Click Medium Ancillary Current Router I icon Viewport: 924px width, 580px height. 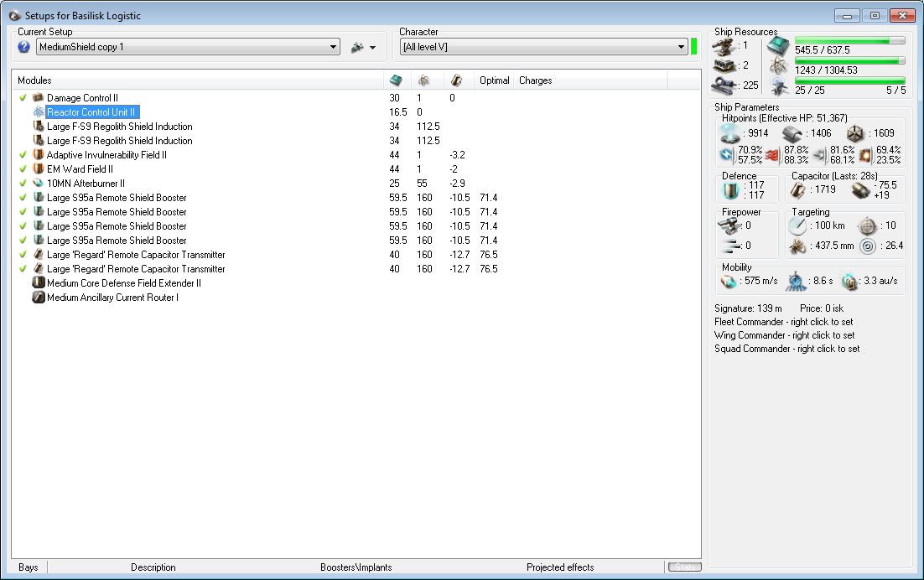click(x=39, y=298)
